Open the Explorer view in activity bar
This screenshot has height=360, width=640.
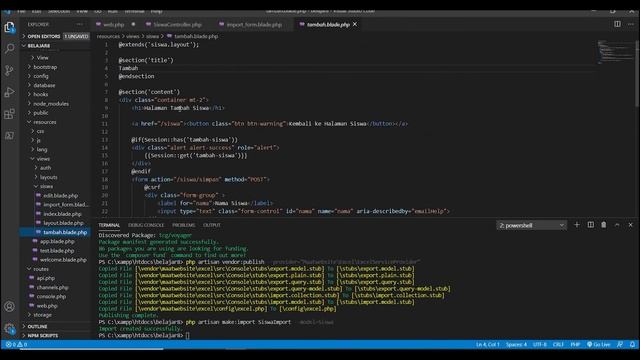click(9, 27)
